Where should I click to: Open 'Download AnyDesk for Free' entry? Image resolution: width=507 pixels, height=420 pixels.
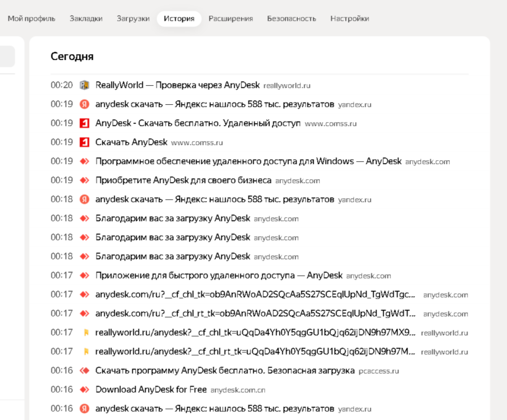[x=151, y=390]
